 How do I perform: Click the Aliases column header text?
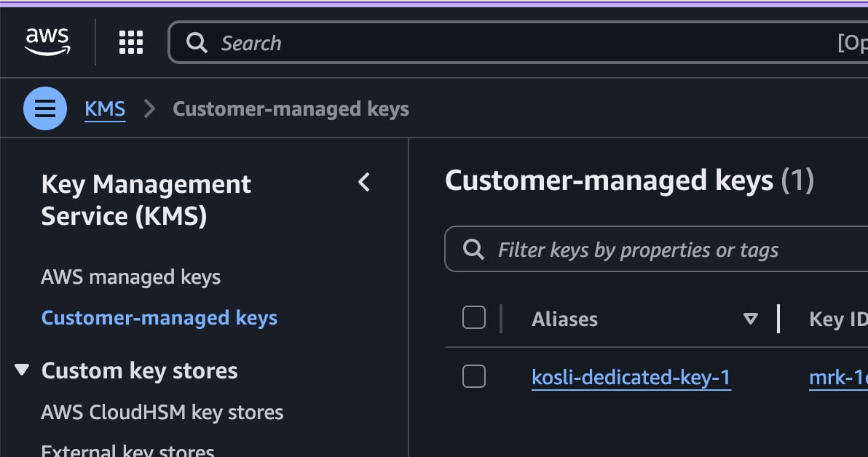tap(564, 319)
